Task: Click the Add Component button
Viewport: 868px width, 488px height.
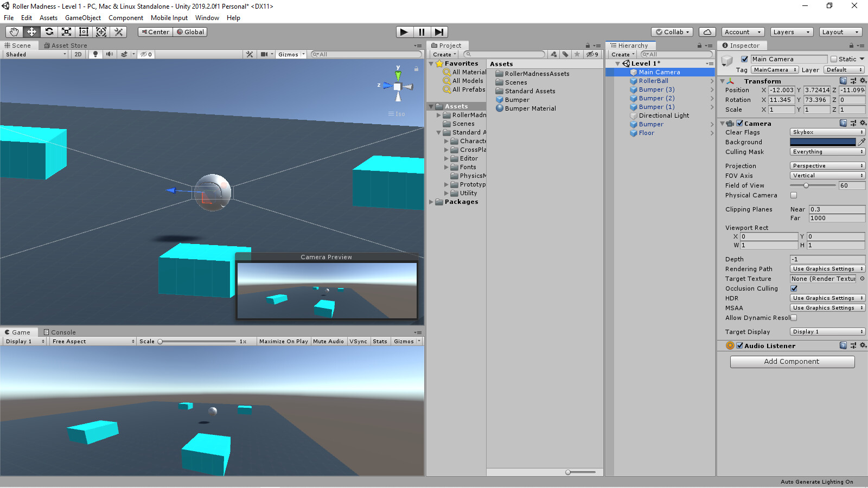Action: (792, 362)
